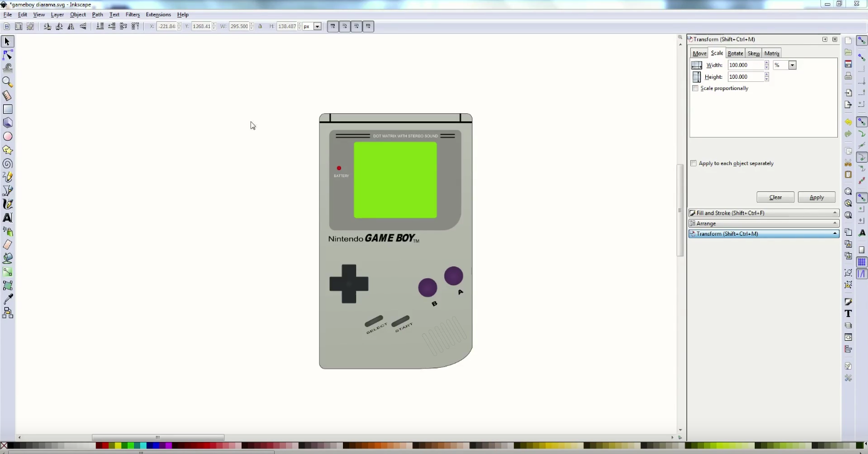Click the Cut scissors icon
Viewport: 868px width, 454px height.
tap(848, 163)
